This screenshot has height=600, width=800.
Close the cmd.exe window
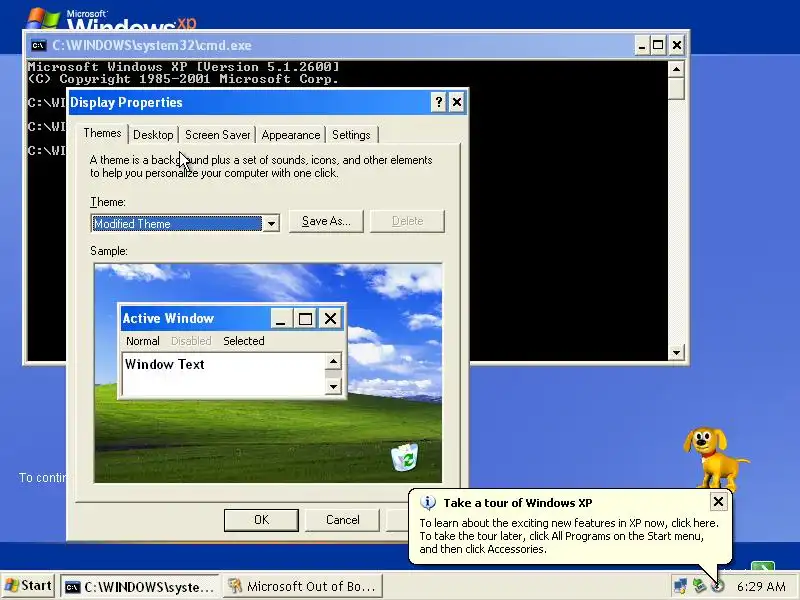[677, 45]
